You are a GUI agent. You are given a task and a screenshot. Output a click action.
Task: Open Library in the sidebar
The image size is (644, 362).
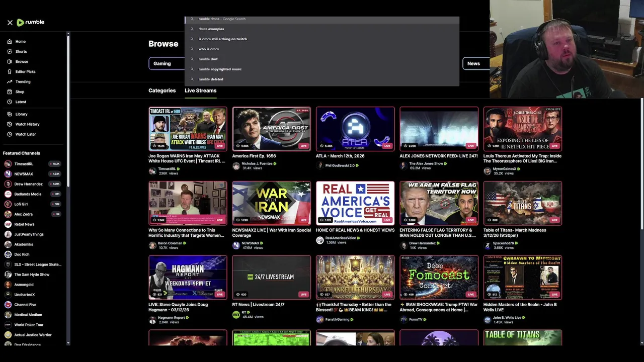coord(21,114)
